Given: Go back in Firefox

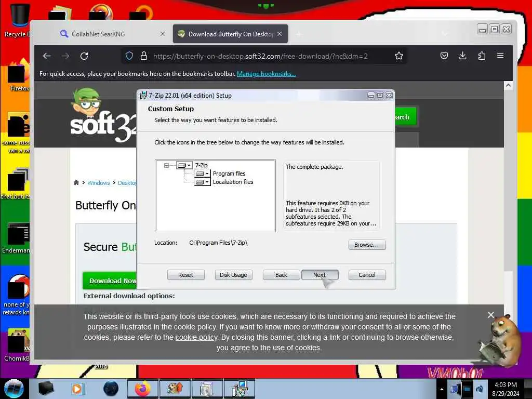Looking at the screenshot, I should point(47,56).
